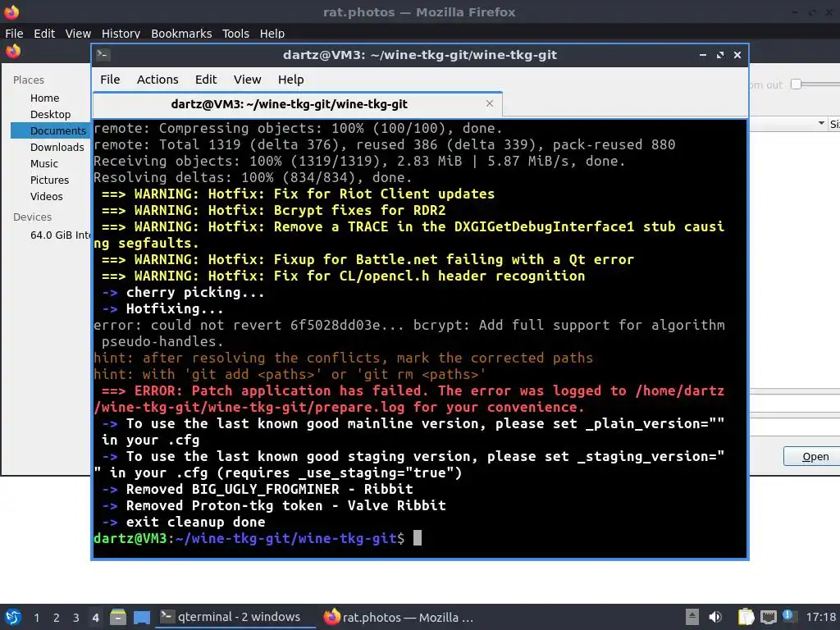Open the terminal Help menu
Image resolution: width=840 pixels, height=630 pixels.
291,80
